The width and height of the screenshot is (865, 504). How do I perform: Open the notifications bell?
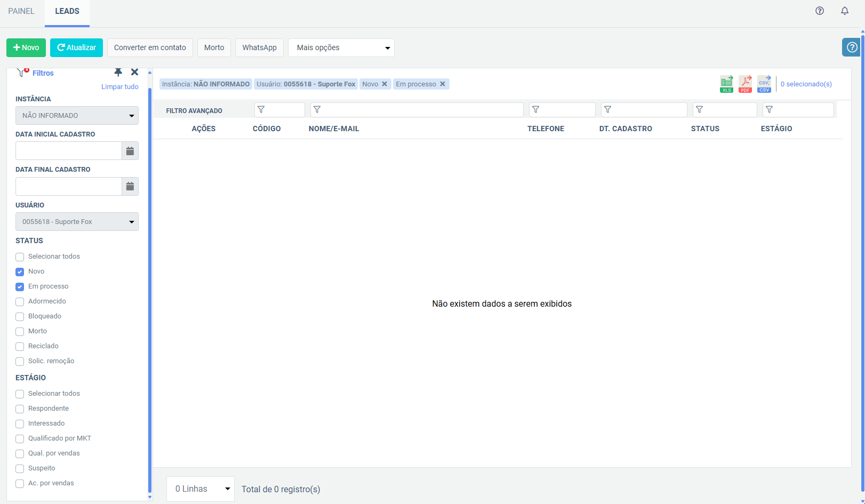tap(845, 11)
